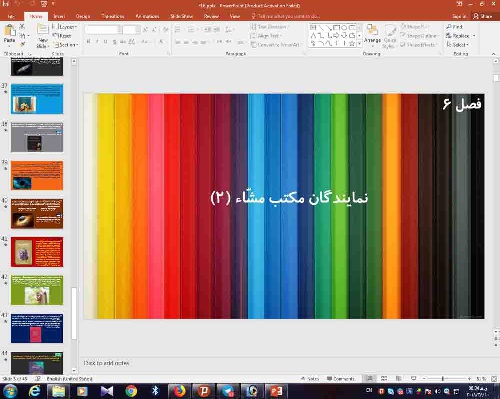Click the Shape Fill button
This screenshot has width=500, height=399.
414,26
